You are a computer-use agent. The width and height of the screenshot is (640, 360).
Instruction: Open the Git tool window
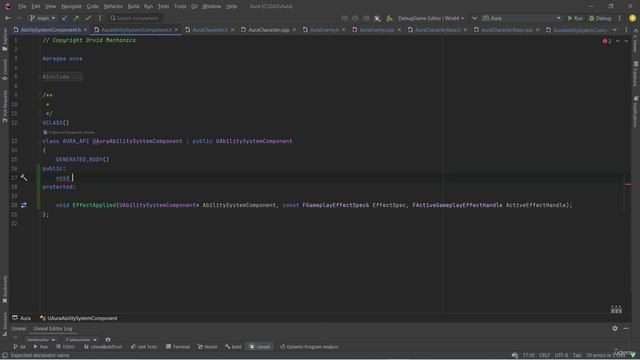click(19, 347)
